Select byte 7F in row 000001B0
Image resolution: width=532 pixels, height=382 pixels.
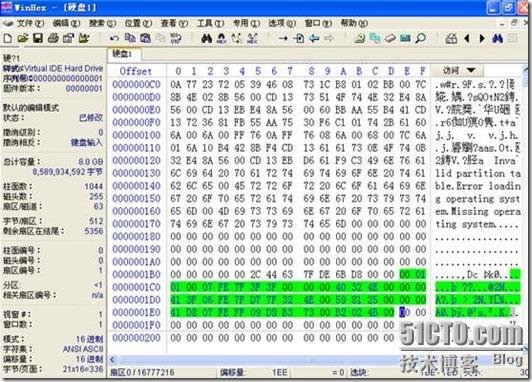coord(309,274)
